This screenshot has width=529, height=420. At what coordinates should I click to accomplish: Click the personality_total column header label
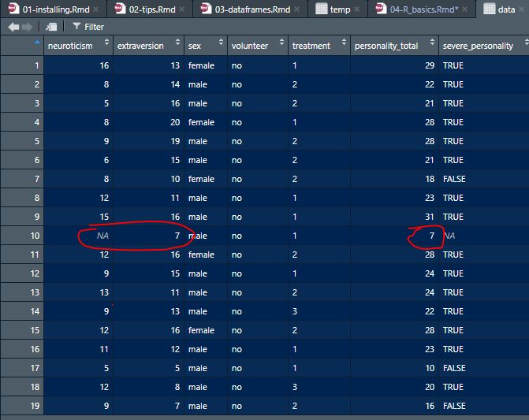386,46
